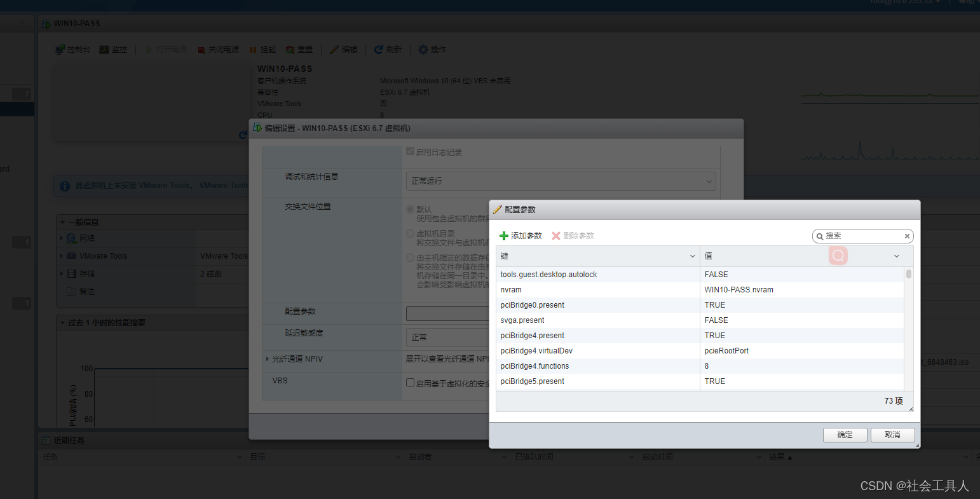This screenshot has width=980, height=499.
Task: Click the Actions gear toolbar icon
Action: [423, 50]
